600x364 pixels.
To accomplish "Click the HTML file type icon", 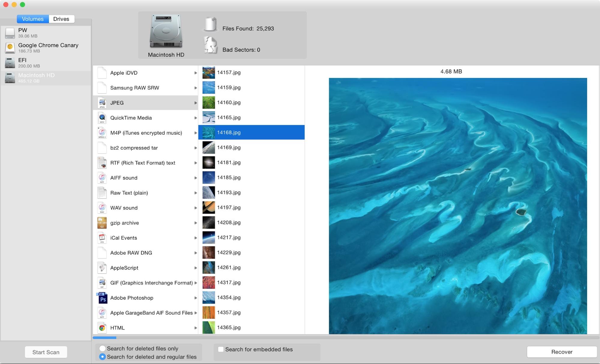I will pos(102,327).
